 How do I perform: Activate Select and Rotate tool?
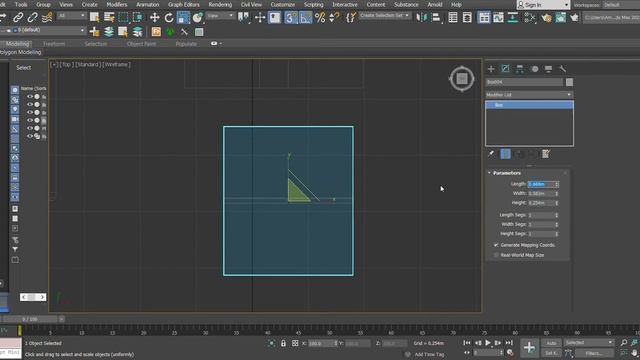pyautogui.click(x=169, y=18)
